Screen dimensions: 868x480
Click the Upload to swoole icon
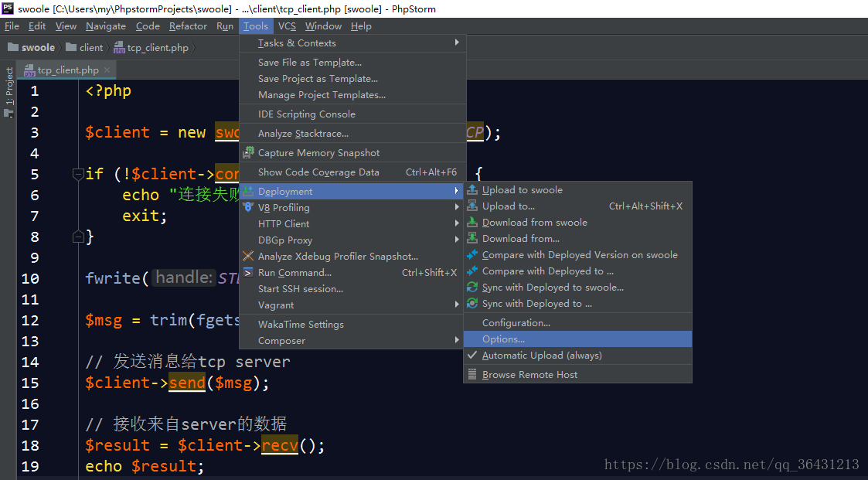(x=472, y=190)
